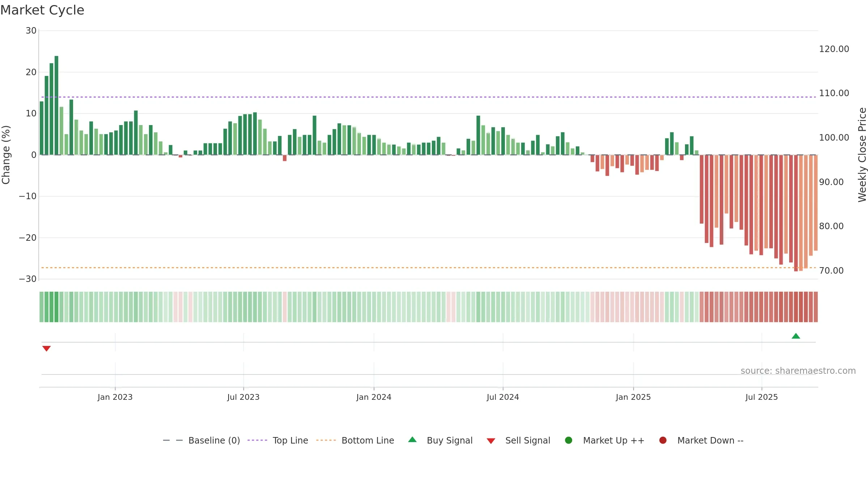Click the green Buy Signal triangle marker on chart
Screen dimensions: 868x488
[x=796, y=336]
